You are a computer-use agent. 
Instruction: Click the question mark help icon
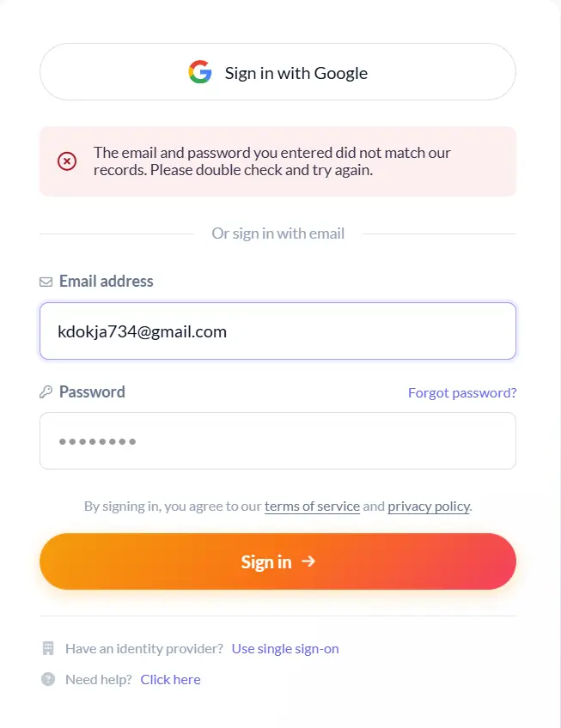pos(48,679)
